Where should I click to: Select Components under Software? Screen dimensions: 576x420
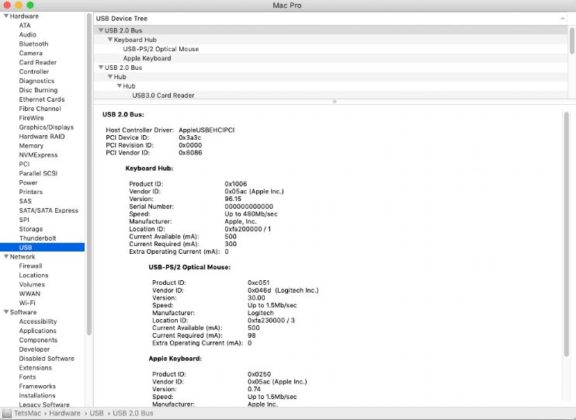click(x=38, y=340)
